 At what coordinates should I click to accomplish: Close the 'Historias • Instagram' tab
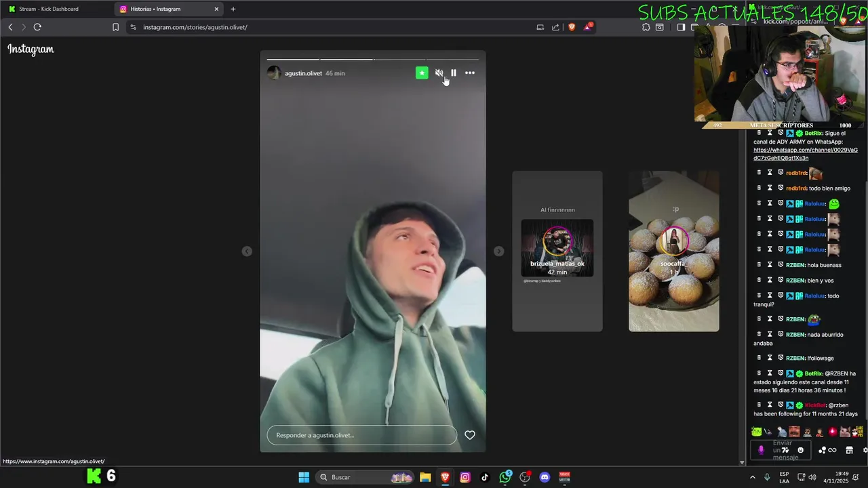216,9
